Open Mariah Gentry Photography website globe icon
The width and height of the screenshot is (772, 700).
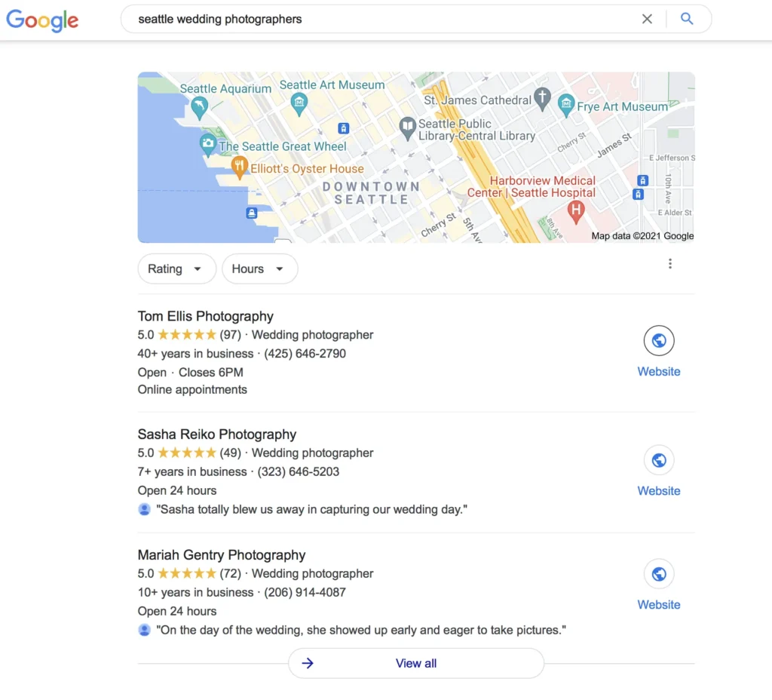click(659, 574)
